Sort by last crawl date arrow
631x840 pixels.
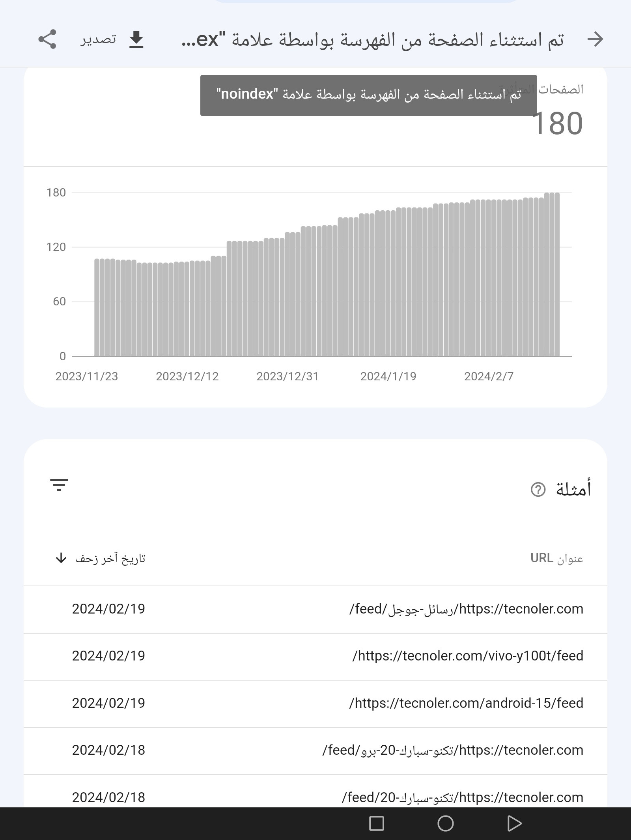coord(61,558)
